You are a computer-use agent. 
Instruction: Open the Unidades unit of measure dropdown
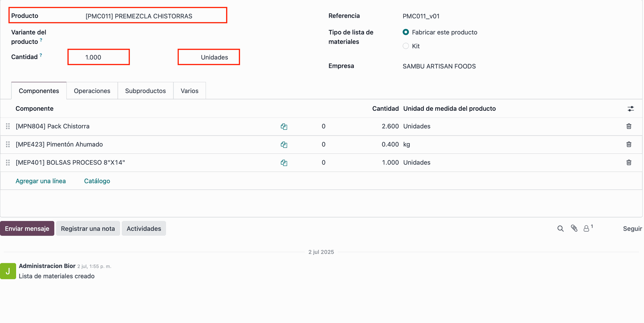[209, 57]
